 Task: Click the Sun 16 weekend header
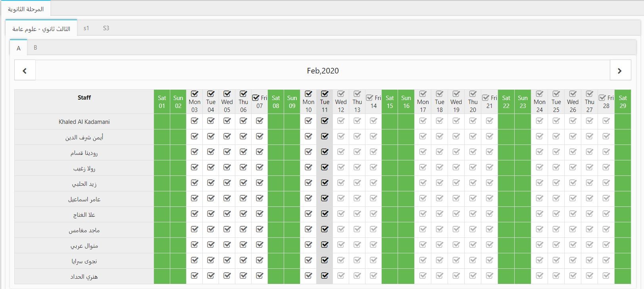[406, 102]
